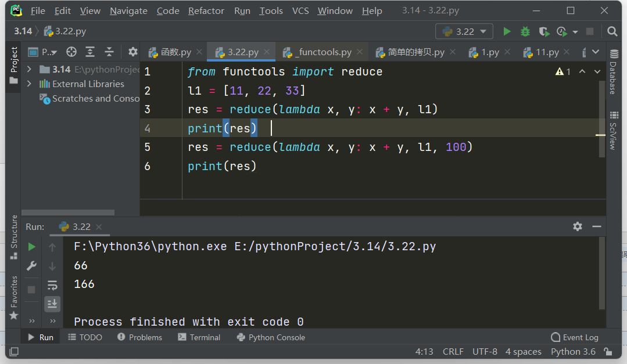Screen dimensions: 627x364
Task: Expand the External Libraries node
Action: click(x=30, y=84)
